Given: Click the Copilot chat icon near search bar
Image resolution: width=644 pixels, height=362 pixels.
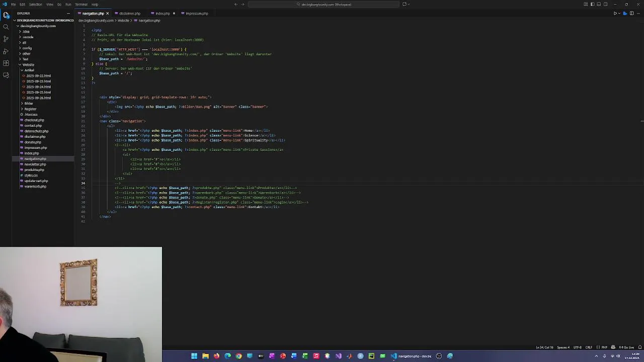Looking at the screenshot, I should click(x=404, y=5).
